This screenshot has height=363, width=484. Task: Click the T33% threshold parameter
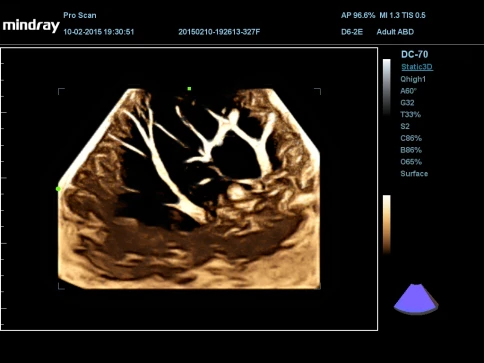(411, 114)
